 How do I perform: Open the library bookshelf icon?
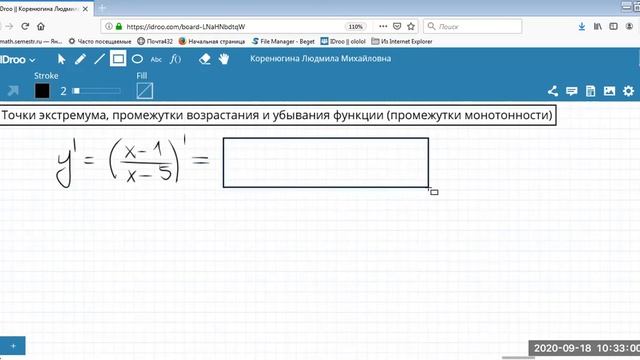point(598,26)
